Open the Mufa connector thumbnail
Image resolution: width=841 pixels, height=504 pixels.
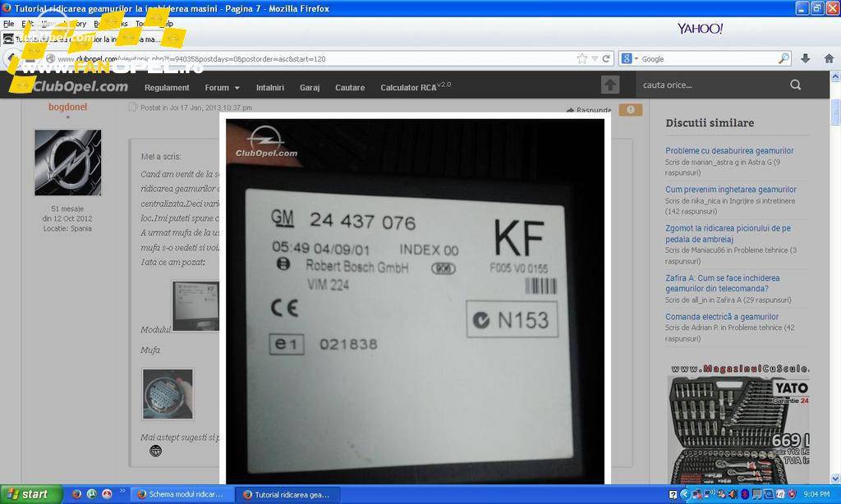point(168,394)
